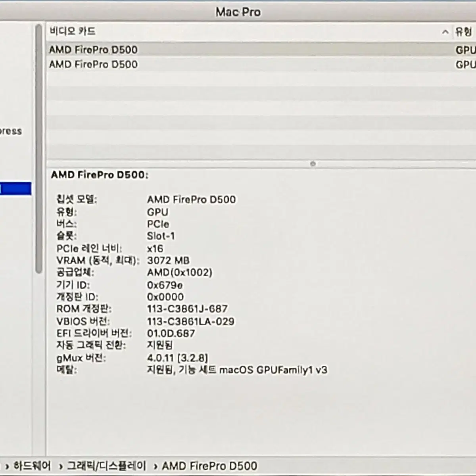Click the sidebar vertical scrollbar
This screenshot has height=476, width=476.
click(x=38, y=149)
